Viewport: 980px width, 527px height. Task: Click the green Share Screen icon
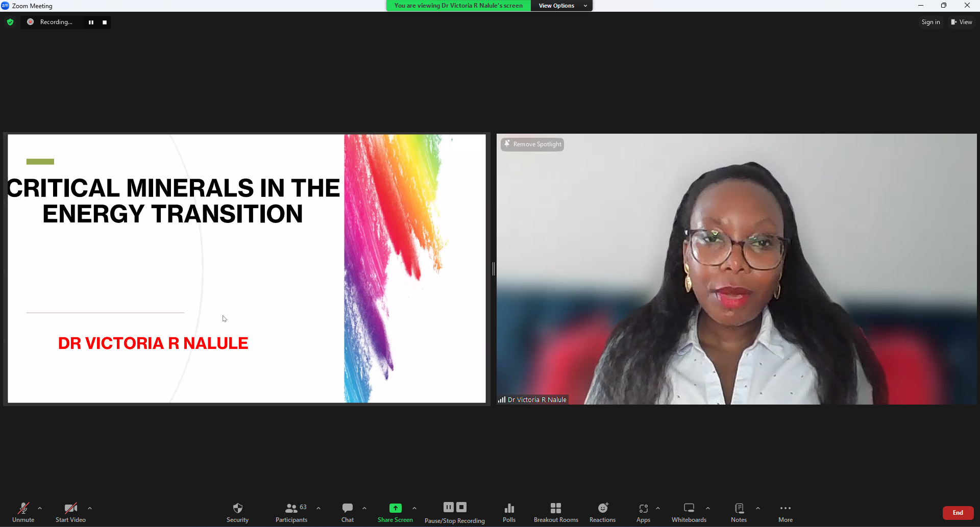click(395, 508)
